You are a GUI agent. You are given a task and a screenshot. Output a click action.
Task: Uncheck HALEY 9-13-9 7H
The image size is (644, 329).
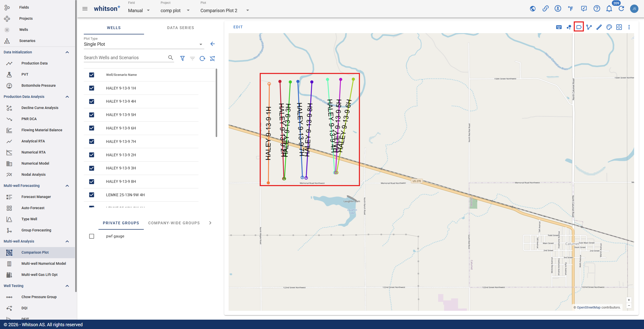pyautogui.click(x=92, y=142)
